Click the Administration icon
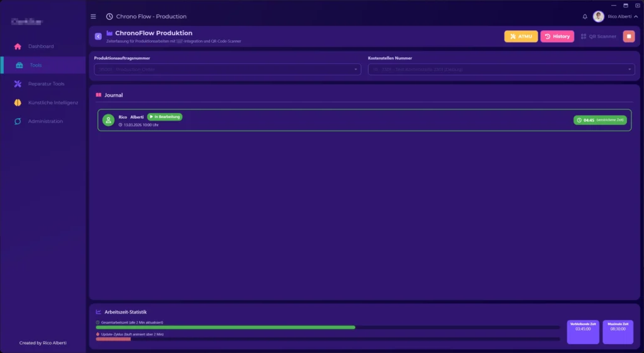The width and height of the screenshot is (644, 353). coord(18,121)
